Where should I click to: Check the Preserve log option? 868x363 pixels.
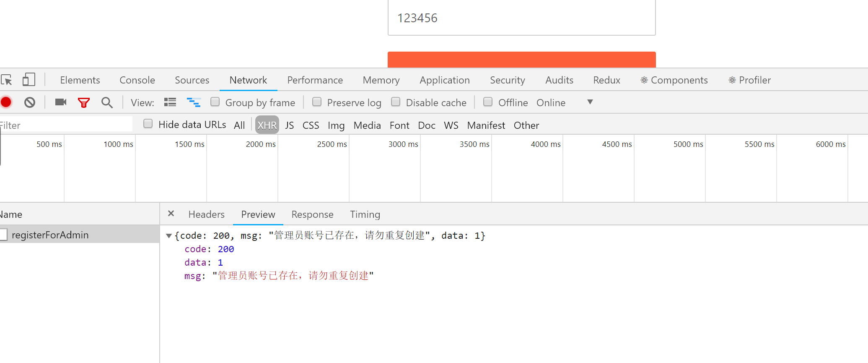[317, 102]
